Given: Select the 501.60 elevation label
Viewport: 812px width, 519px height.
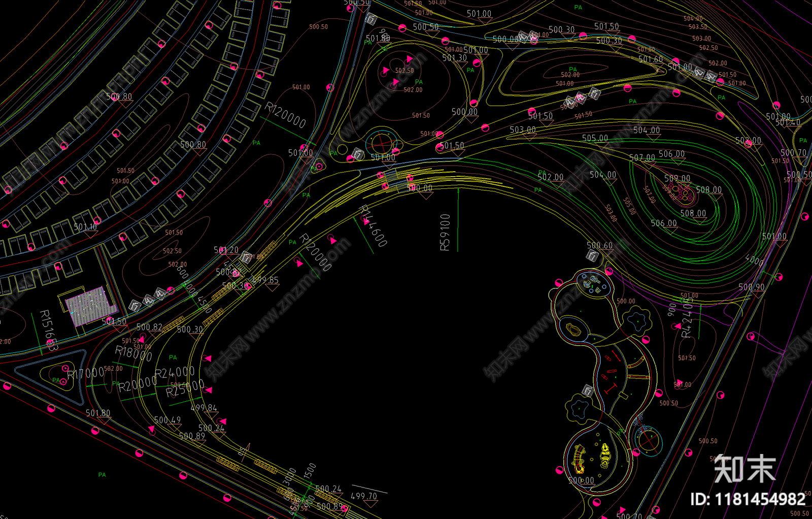Looking at the screenshot, I should (x=651, y=59).
